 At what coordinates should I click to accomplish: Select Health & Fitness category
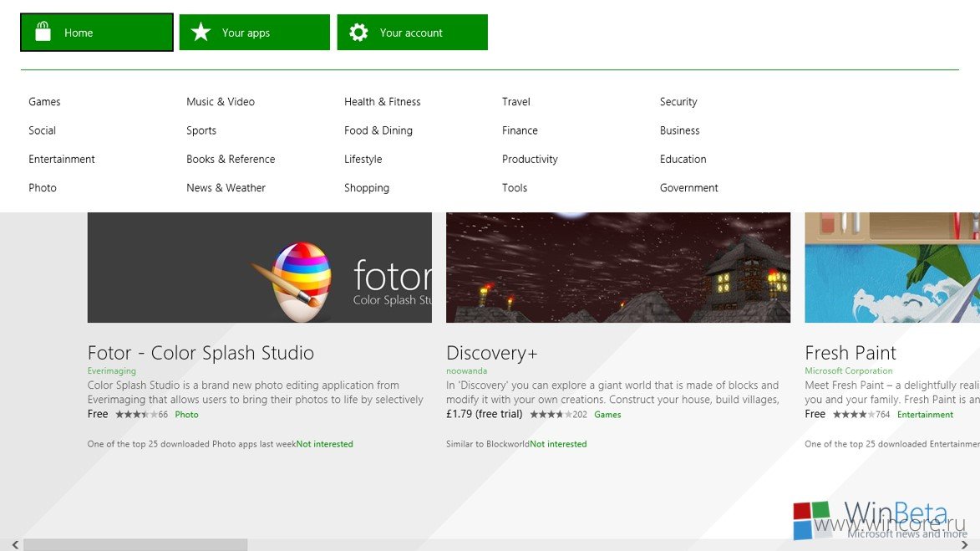(x=382, y=101)
